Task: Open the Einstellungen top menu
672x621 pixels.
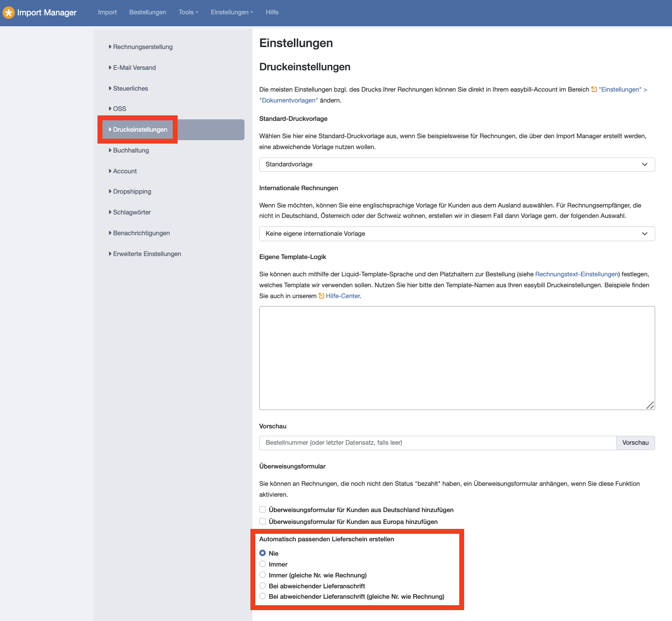Action: tap(232, 12)
